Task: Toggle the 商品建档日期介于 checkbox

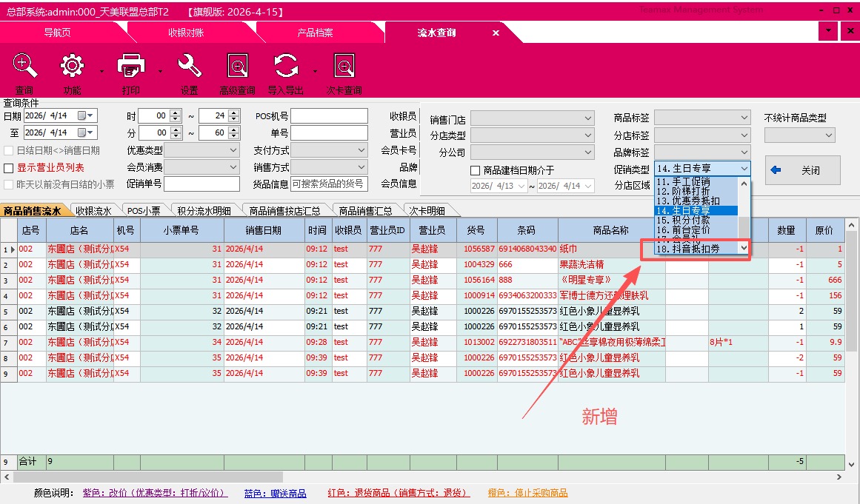Action: pos(476,170)
